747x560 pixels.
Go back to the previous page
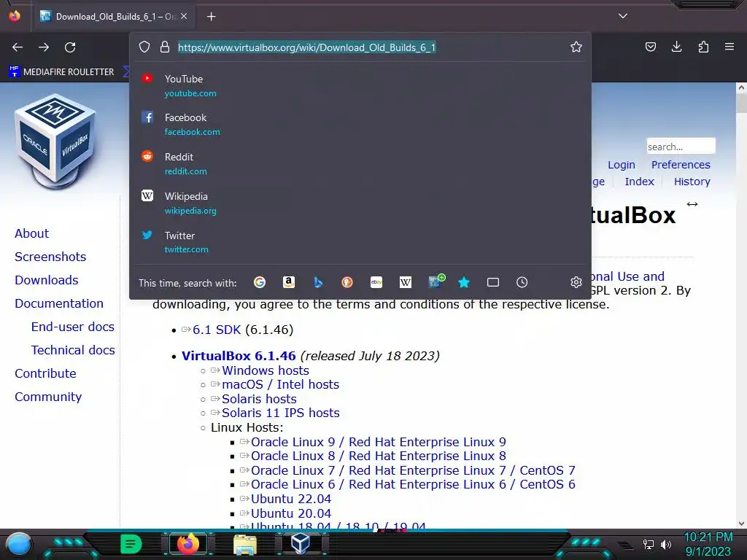point(18,47)
